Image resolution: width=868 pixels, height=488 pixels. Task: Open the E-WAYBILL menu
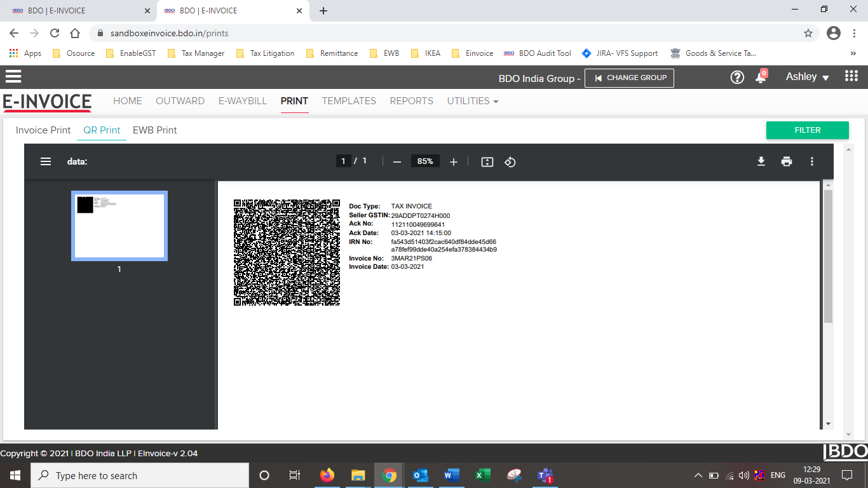243,100
